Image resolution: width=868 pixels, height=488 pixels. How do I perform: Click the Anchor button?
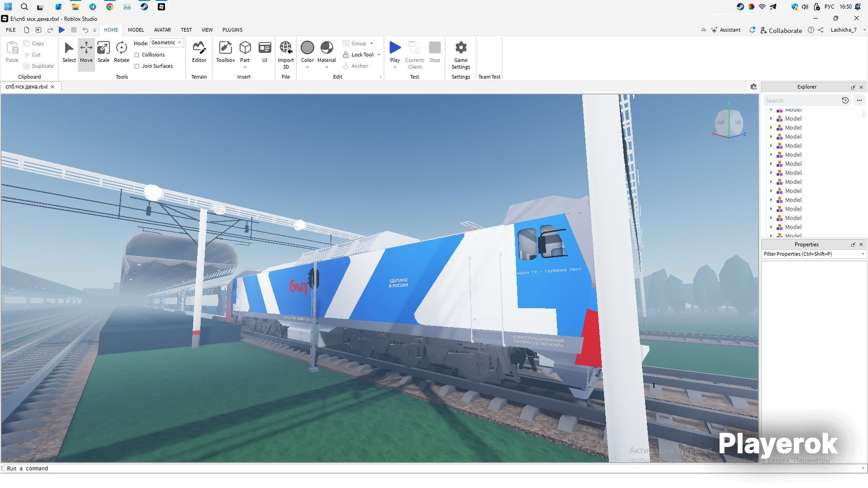[x=355, y=66]
